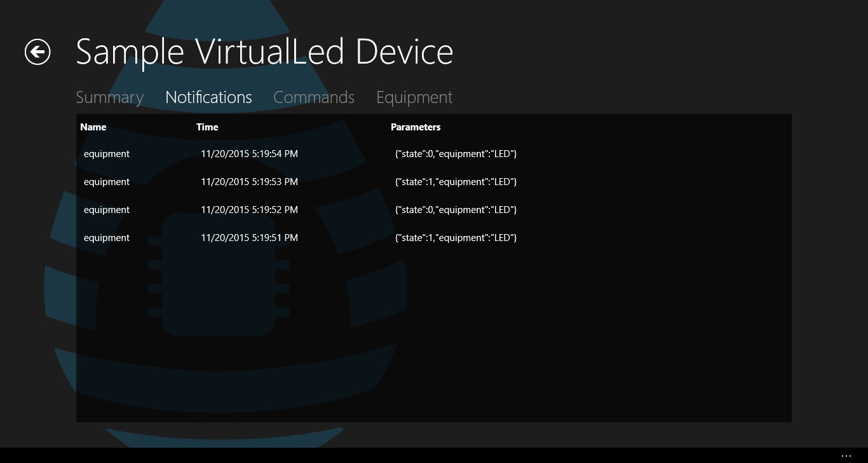Open the app bar ellipsis menu
868x463 pixels.
point(846,455)
